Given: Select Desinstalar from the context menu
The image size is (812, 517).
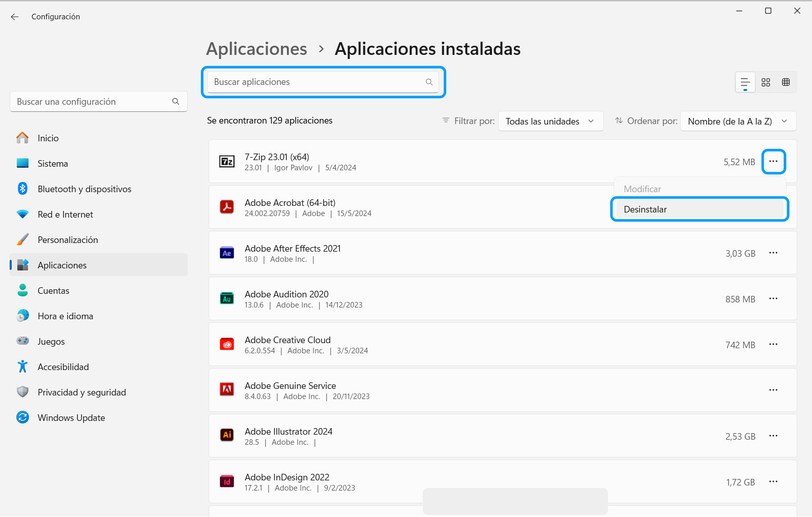Looking at the screenshot, I should pos(700,209).
